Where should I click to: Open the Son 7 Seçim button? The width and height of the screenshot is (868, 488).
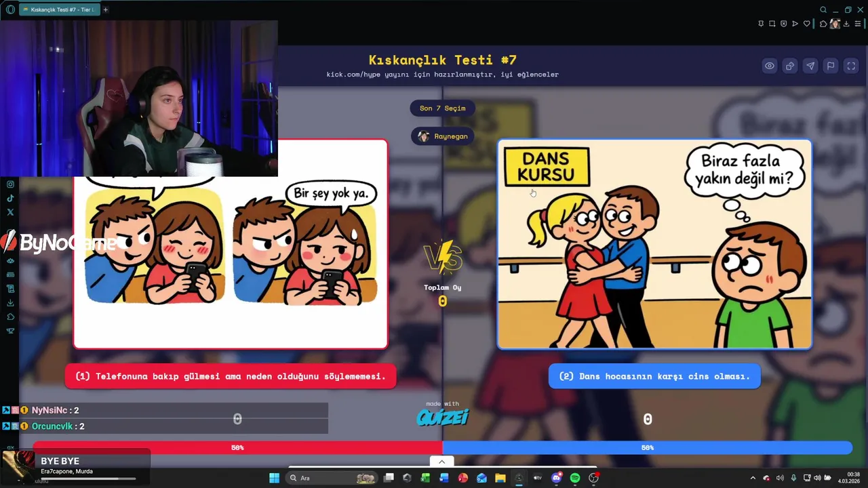point(442,108)
